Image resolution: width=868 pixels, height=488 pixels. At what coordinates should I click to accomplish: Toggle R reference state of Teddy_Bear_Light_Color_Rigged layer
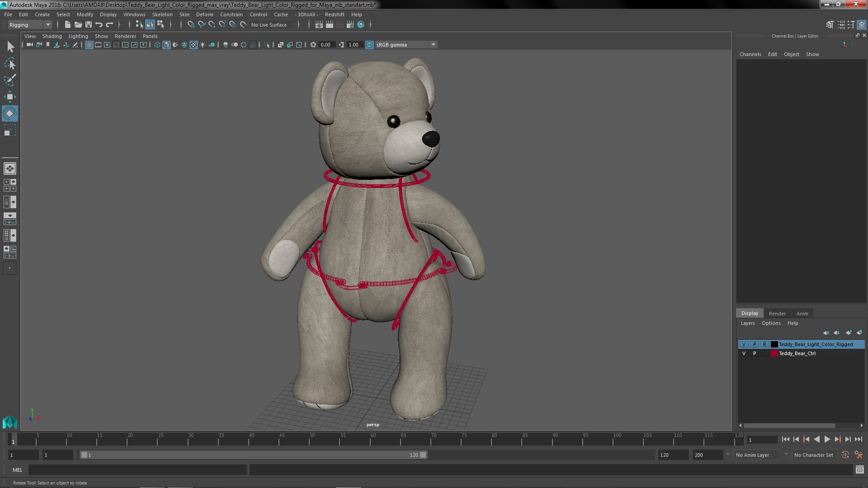click(764, 344)
